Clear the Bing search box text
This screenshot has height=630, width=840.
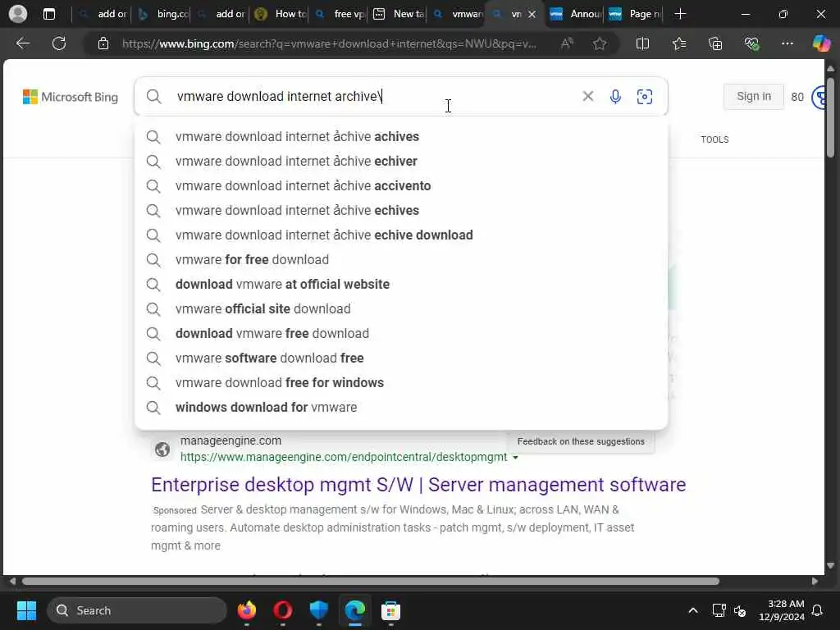[587, 96]
